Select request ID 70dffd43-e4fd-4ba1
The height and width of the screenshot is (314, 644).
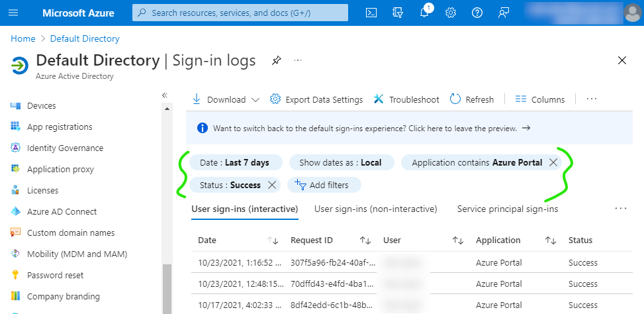(333, 284)
